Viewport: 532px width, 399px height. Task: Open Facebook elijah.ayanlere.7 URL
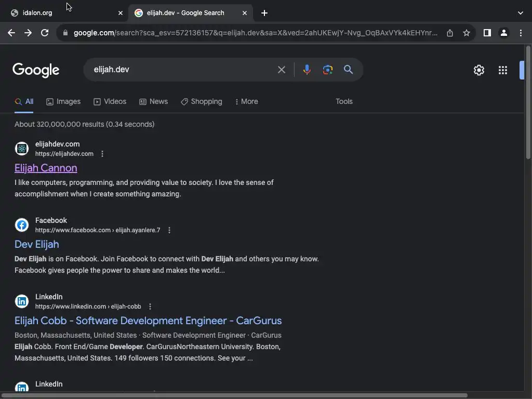click(98, 230)
